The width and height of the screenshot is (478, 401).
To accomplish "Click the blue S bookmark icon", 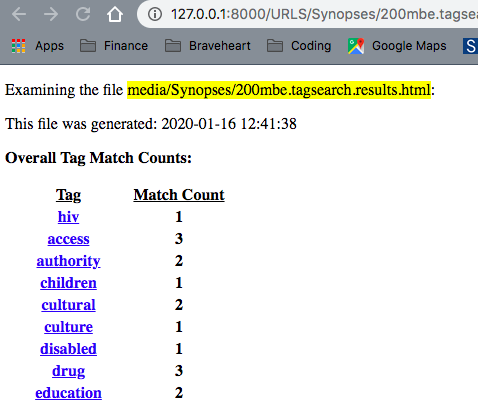I will pyautogui.click(x=470, y=46).
